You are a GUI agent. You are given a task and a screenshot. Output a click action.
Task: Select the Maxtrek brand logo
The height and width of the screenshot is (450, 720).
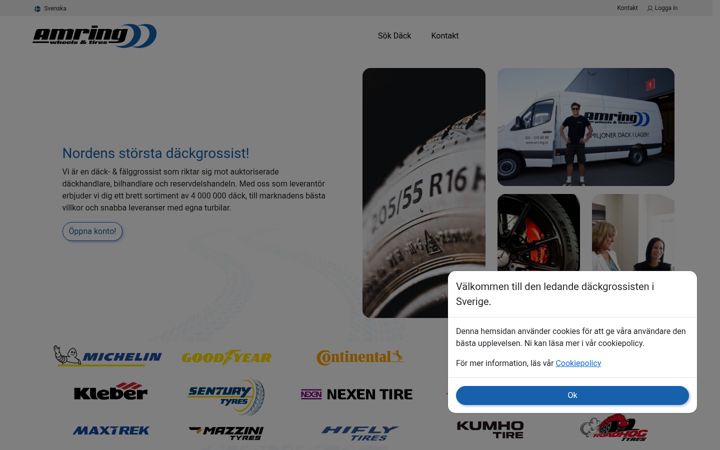[x=111, y=431]
